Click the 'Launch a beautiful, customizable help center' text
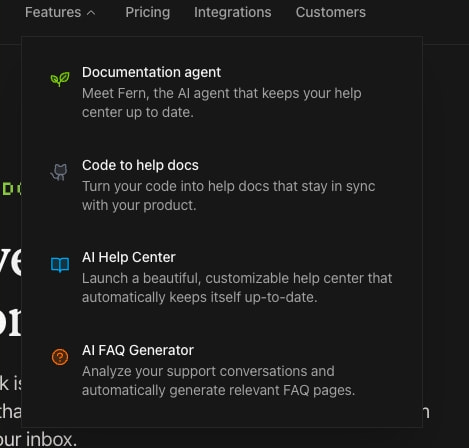The image size is (469, 448). tap(237, 288)
